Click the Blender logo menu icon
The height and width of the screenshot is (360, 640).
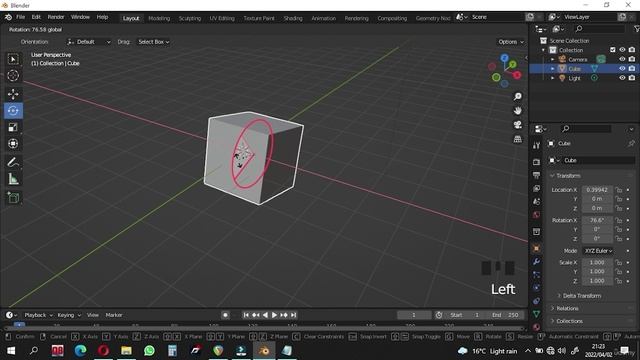point(8,17)
